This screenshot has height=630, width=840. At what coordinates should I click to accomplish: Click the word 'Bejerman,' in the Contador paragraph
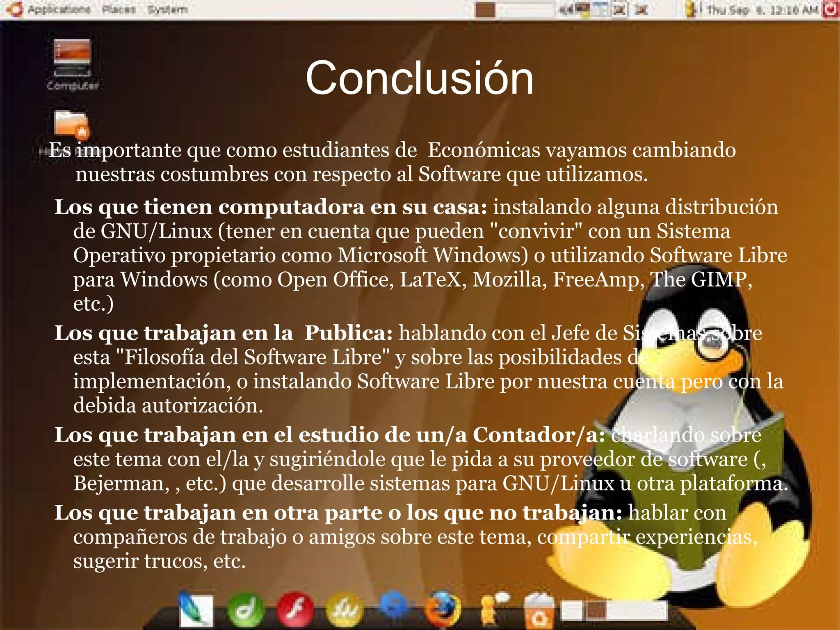(x=122, y=483)
